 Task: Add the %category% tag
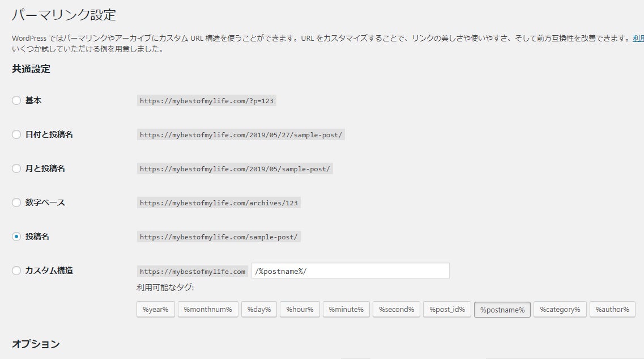560,309
